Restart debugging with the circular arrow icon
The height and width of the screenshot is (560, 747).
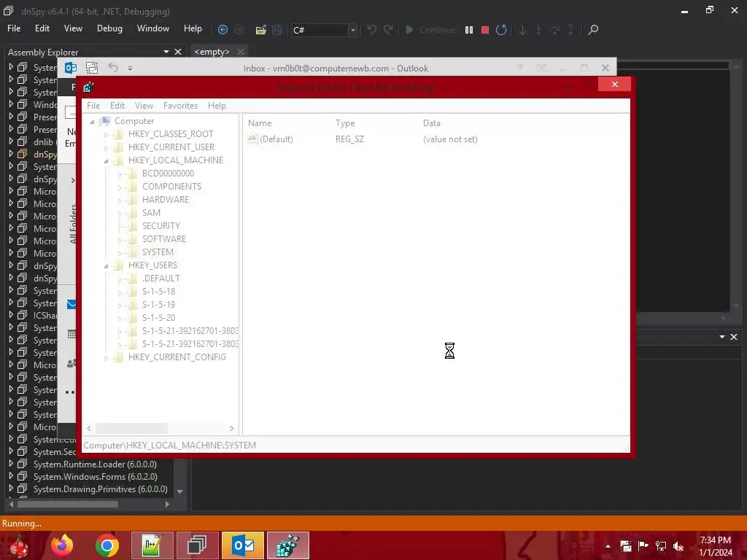501,29
